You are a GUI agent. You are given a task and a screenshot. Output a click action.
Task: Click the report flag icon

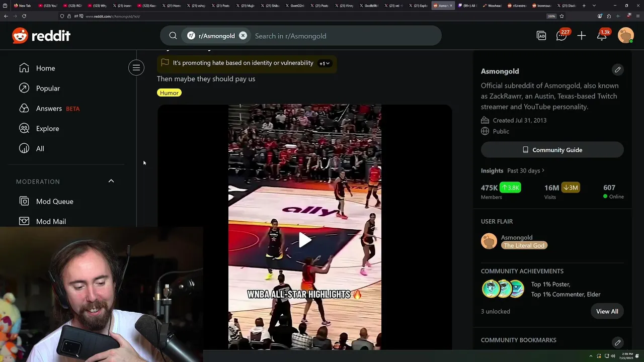click(x=165, y=63)
